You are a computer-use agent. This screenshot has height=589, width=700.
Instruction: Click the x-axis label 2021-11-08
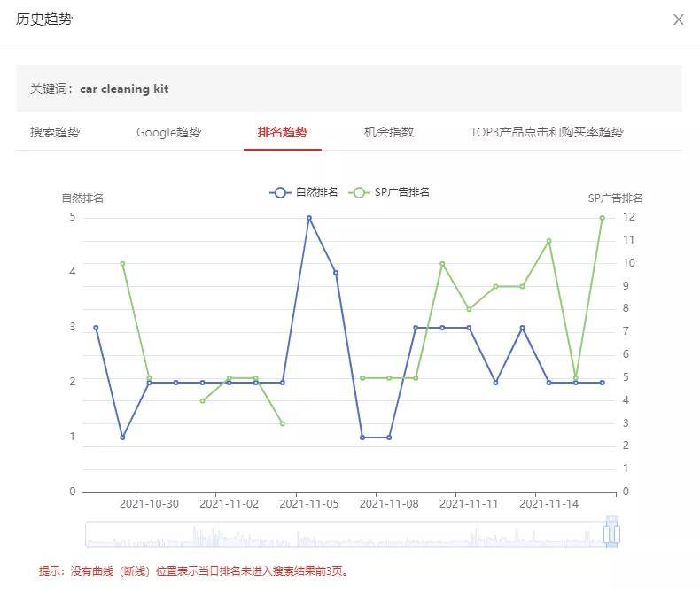pos(389,504)
